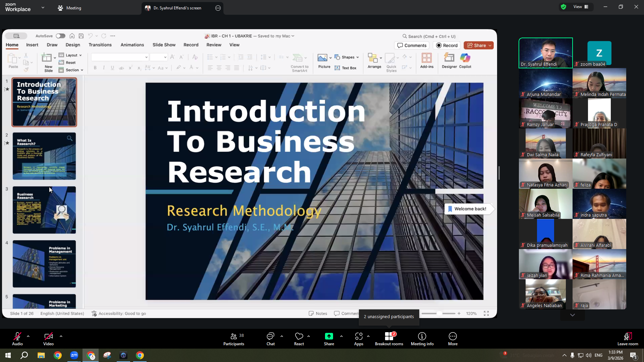Unmute the Audio microphone
Viewport: 644px width, 362px height.
[17, 339]
